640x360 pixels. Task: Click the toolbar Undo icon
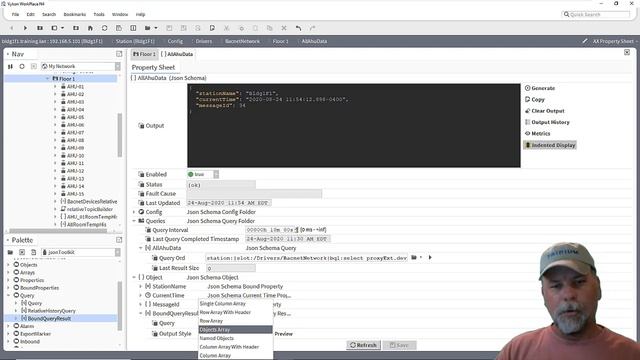pos(298,28)
